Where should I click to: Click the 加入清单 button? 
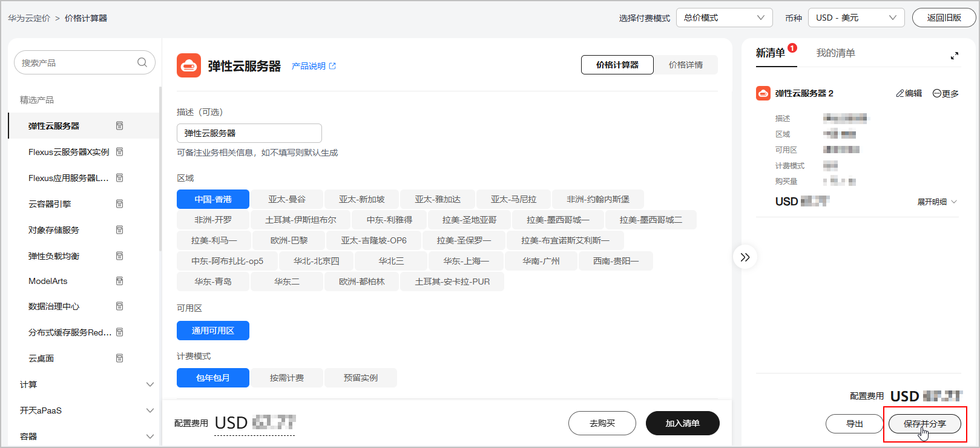pyautogui.click(x=682, y=423)
